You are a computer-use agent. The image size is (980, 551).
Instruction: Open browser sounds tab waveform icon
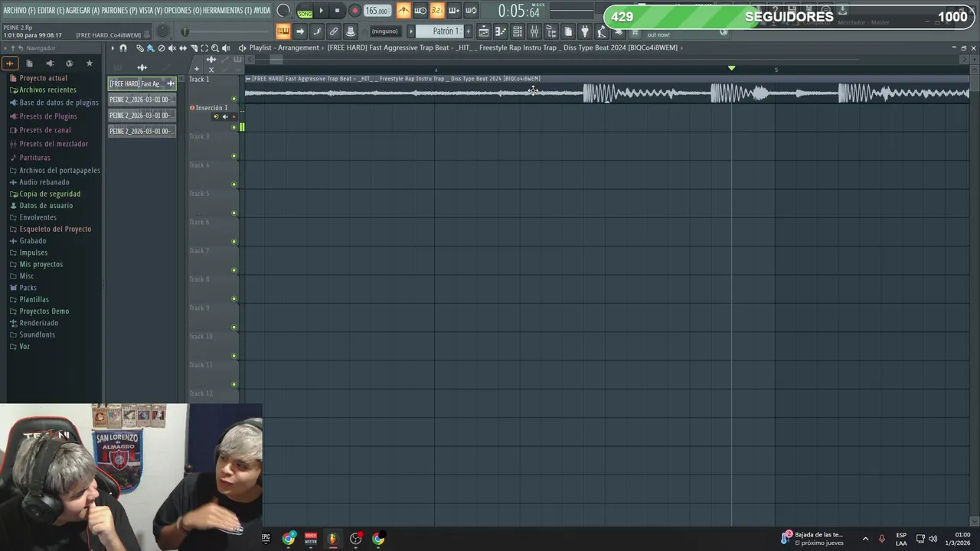pos(10,64)
